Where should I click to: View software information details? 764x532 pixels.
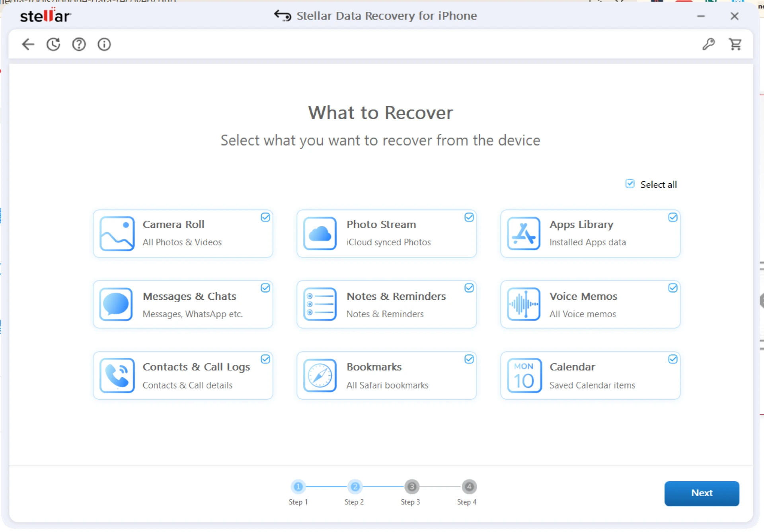[x=104, y=44]
